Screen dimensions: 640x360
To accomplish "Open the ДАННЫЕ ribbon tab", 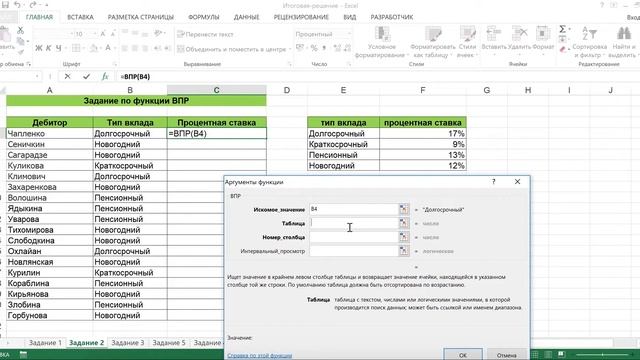I will (247, 17).
